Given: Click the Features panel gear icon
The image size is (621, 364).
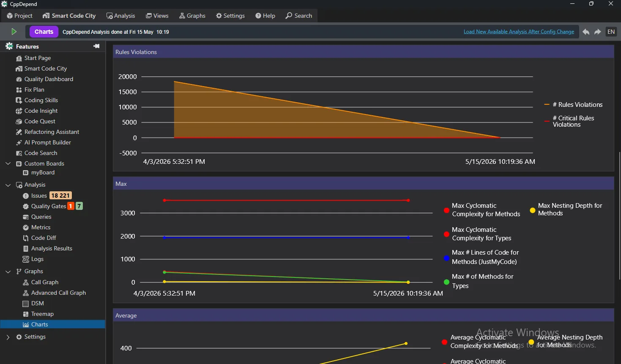Looking at the screenshot, I should 9,46.
